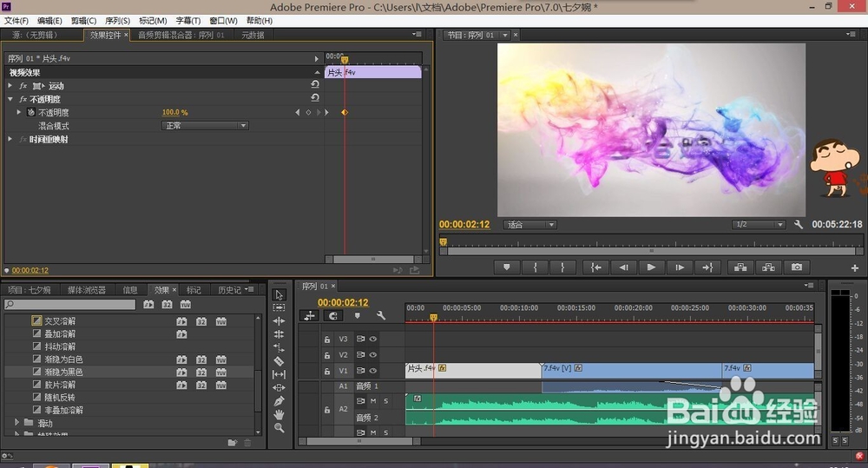Open the button editor plus icon
868x468 pixels.
[x=855, y=267]
